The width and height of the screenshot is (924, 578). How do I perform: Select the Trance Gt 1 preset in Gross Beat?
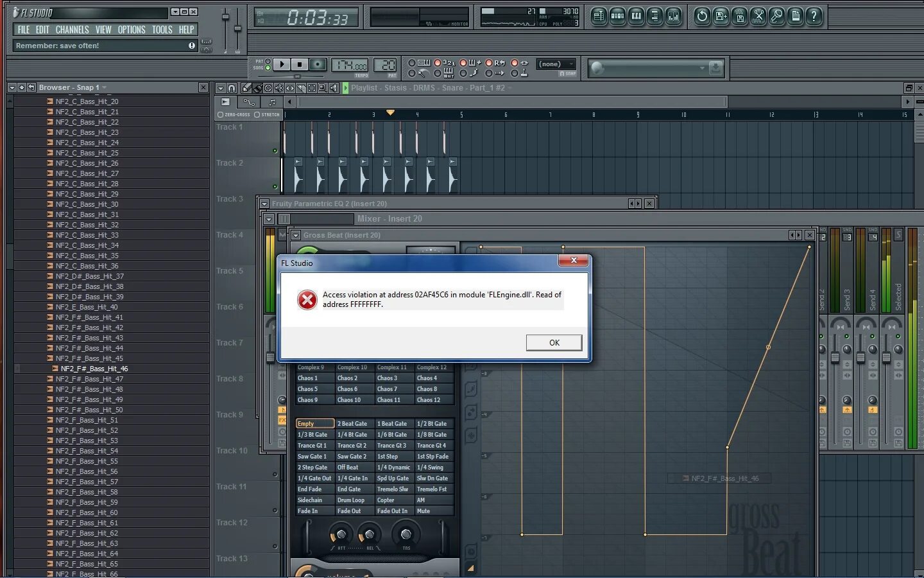pos(315,446)
